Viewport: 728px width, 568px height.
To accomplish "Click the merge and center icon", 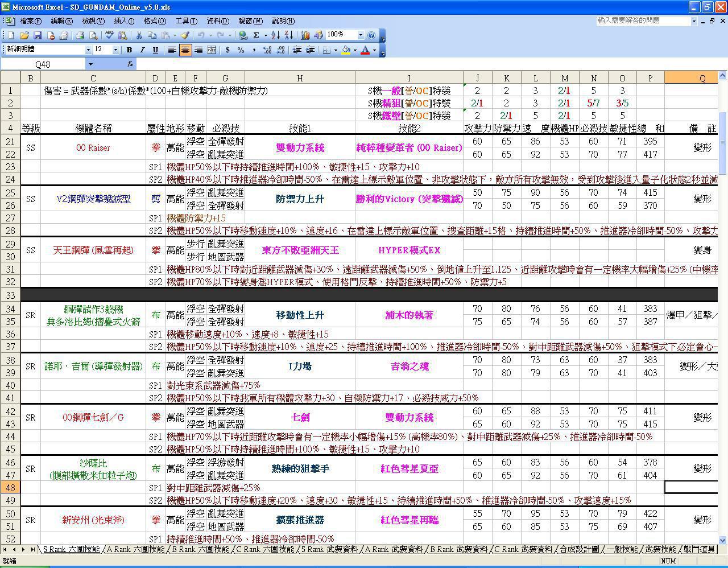I will tap(212, 50).
